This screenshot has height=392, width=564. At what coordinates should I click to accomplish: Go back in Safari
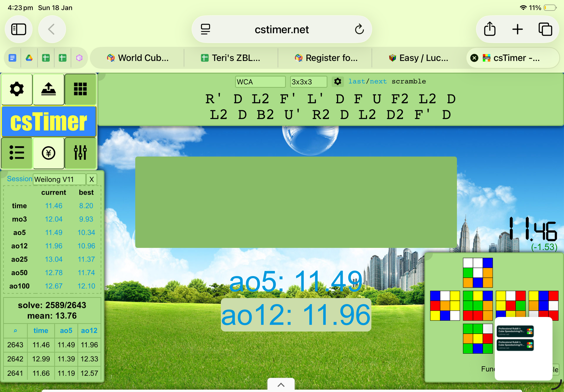[x=51, y=29]
